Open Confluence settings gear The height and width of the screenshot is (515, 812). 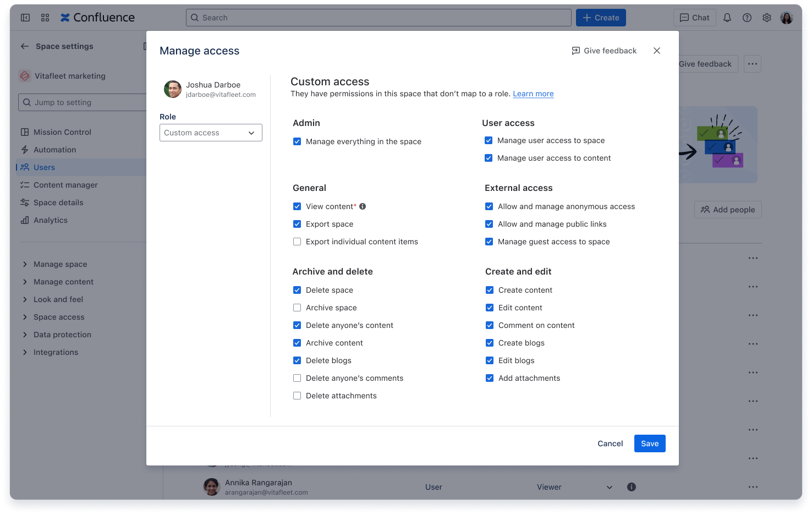coord(766,17)
